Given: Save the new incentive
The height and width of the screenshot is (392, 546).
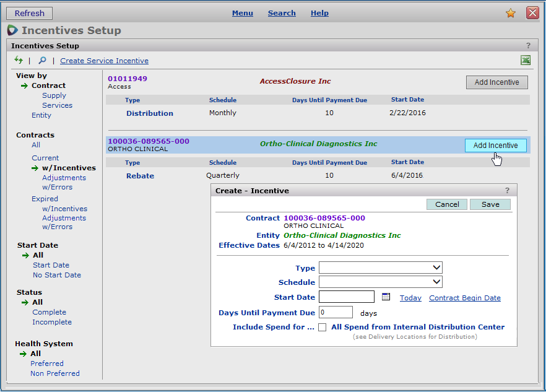Looking at the screenshot, I should pyautogui.click(x=490, y=204).
